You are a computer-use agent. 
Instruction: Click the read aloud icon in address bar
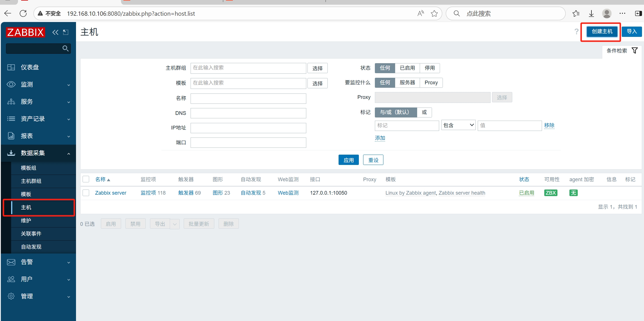[421, 13]
